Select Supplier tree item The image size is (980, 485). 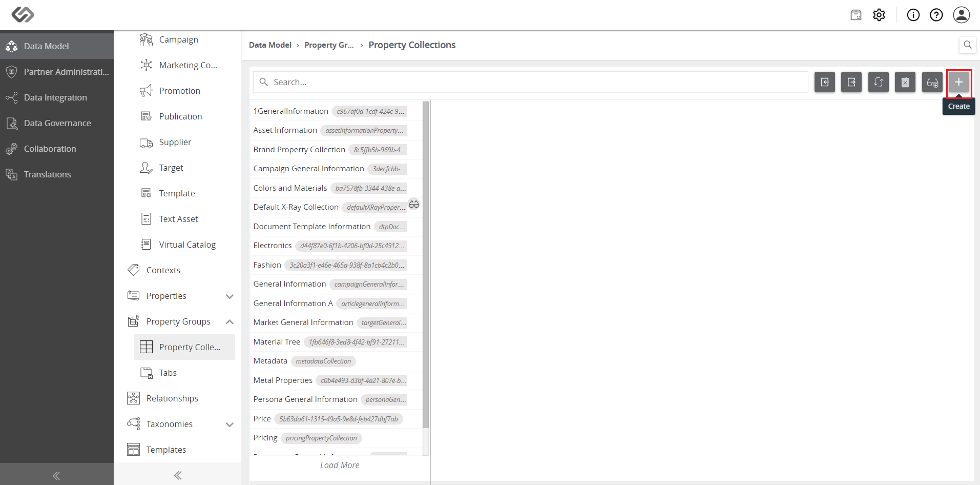click(184, 142)
